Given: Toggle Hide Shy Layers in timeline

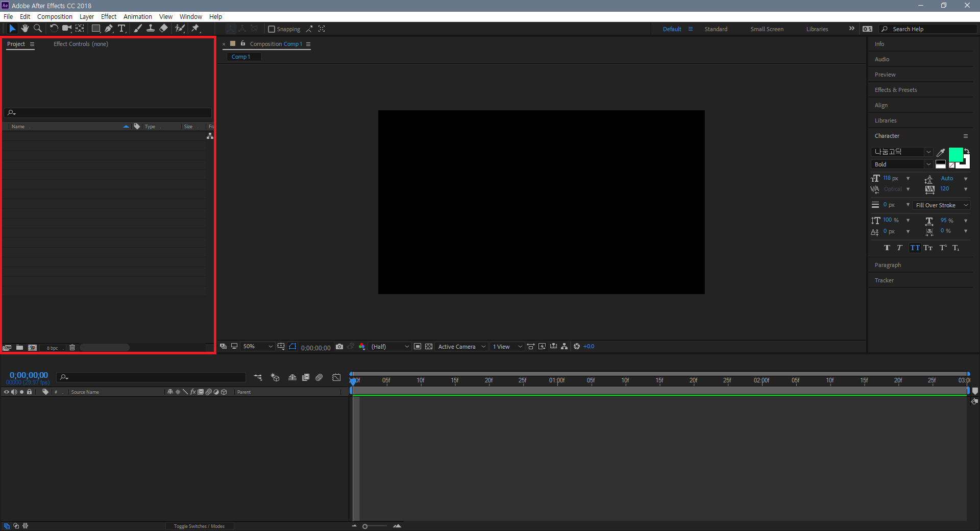Looking at the screenshot, I should click(292, 377).
